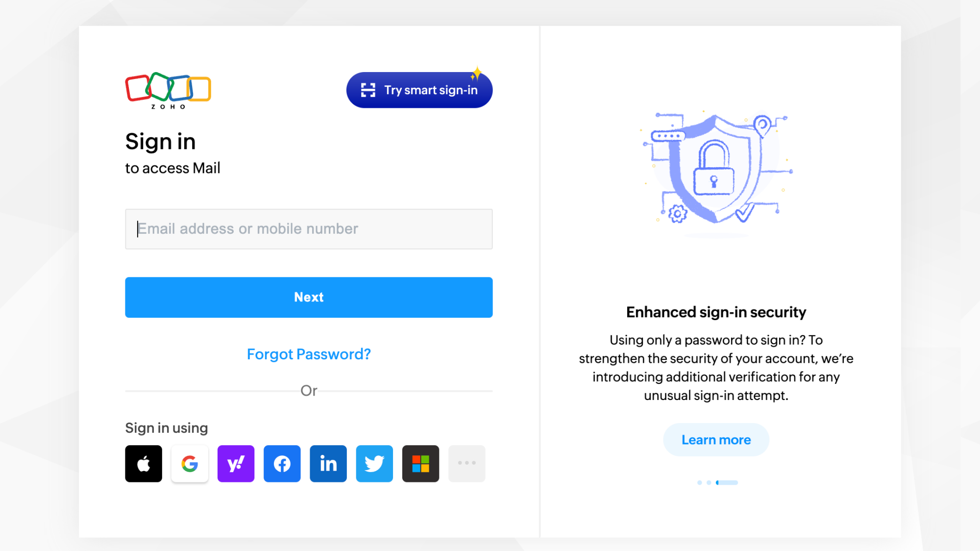Click the first carousel dot indicator
980x551 pixels.
(700, 482)
